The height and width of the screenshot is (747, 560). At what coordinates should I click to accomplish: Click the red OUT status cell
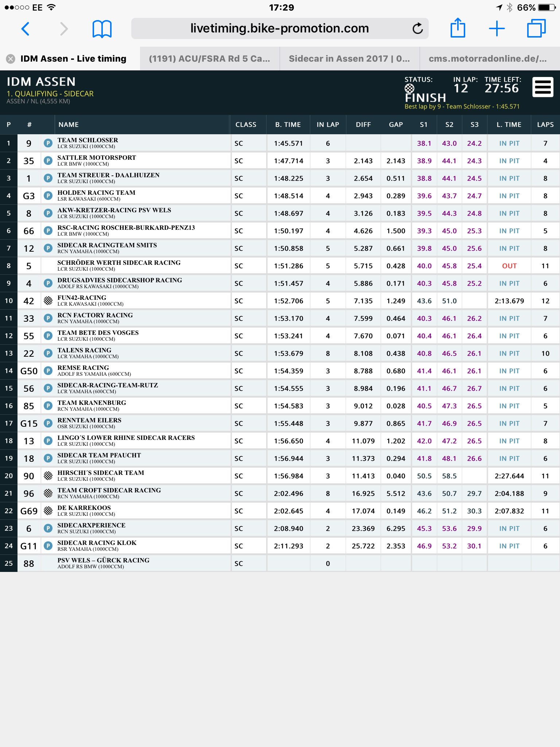point(509,266)
